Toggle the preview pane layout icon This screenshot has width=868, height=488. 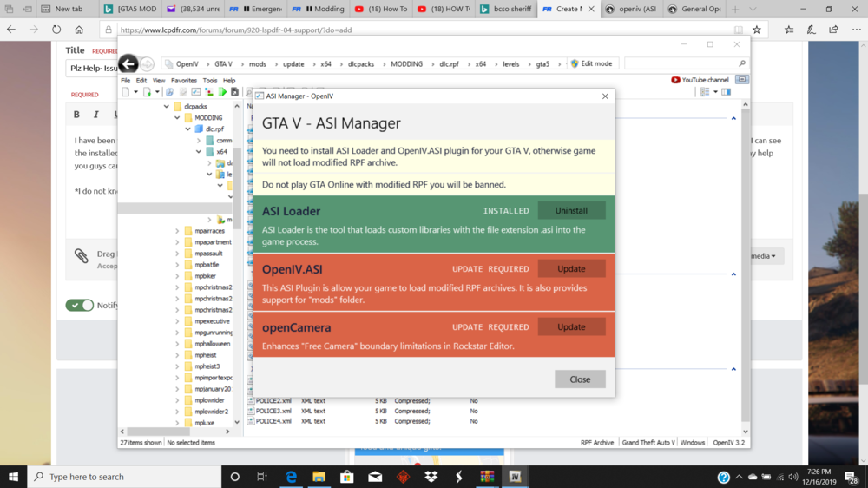[726, 92]
